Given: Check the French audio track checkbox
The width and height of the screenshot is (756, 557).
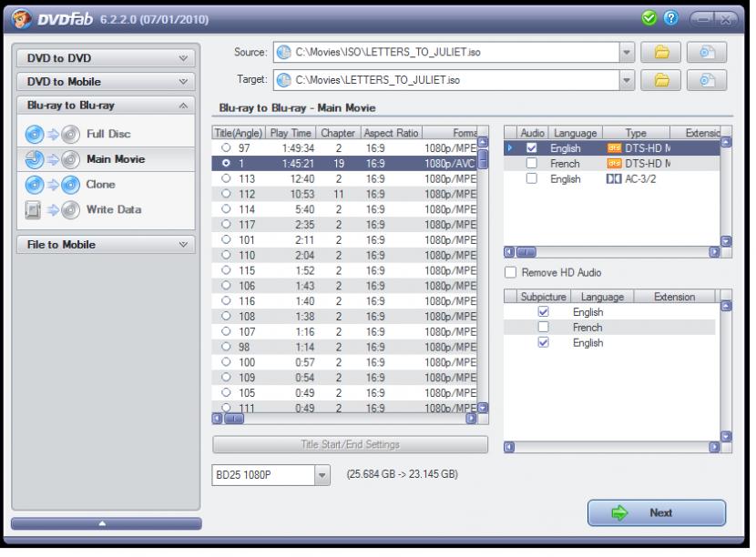Looking at the screenshot, I should (x=531, y=164).
